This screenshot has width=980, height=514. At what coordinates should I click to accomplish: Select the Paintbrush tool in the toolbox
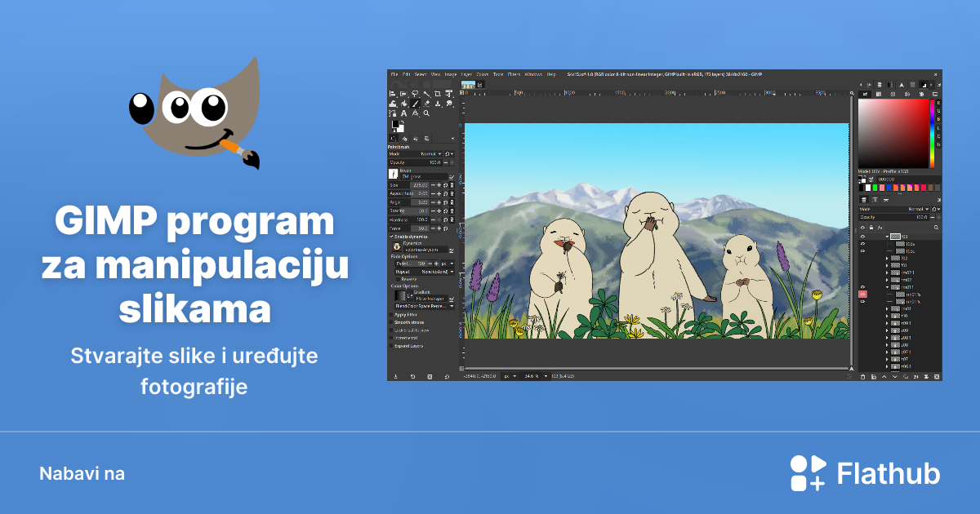click(x=414, y=104)
